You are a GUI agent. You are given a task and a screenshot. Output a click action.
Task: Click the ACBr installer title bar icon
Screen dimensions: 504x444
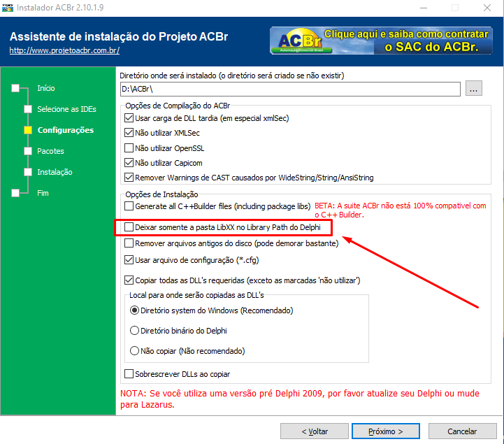pos(8,8)
